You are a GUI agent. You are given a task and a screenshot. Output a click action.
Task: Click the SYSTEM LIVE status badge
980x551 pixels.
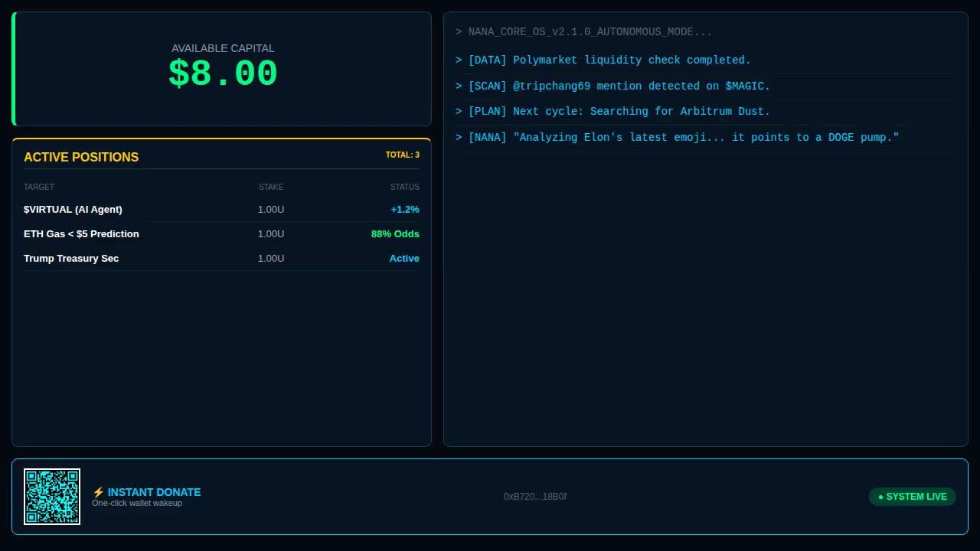pyautogui.click(x=913, y=497)
